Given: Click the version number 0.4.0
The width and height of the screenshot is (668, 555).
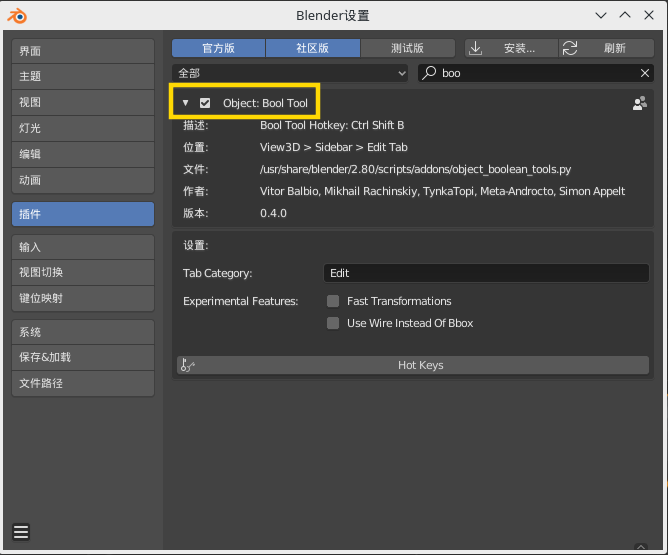Looking at the screenshot, I should (273, 213).
